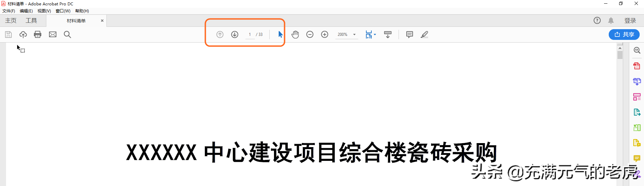Click the page number field showing 1

pos(250,35)
